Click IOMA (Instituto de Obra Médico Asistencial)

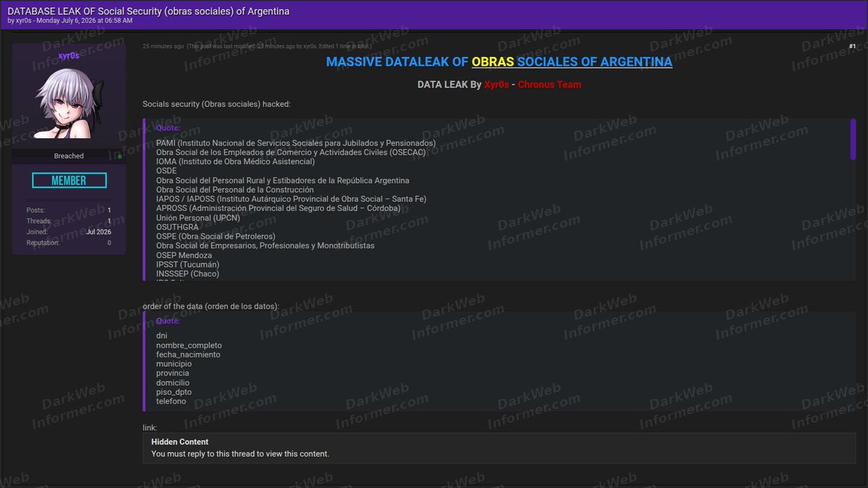coord(235,162)
